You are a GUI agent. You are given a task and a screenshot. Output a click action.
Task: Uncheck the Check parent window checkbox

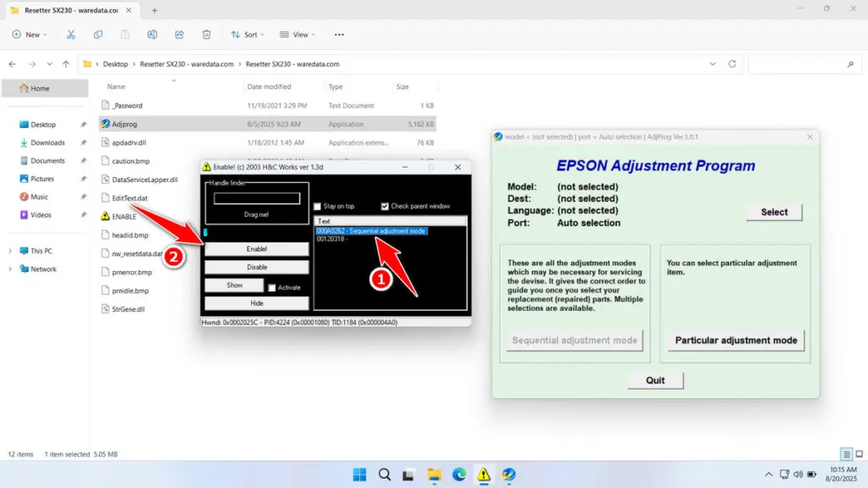click(x=385, y=206)
